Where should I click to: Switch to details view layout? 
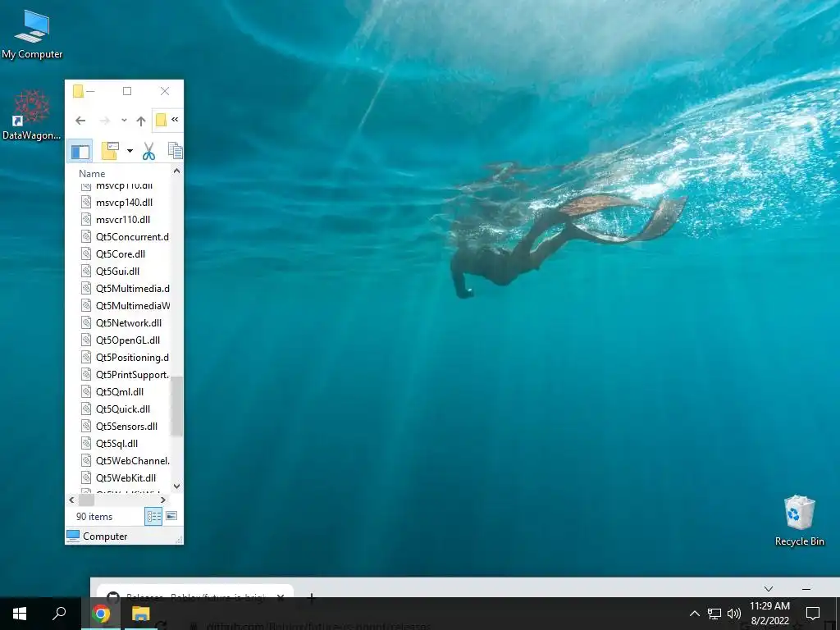click(153, 517)
